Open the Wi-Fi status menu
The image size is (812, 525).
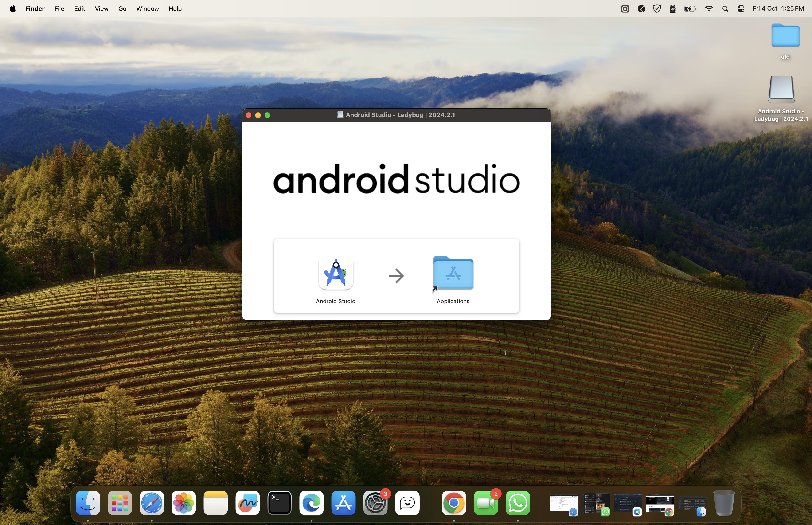point(709,9)
